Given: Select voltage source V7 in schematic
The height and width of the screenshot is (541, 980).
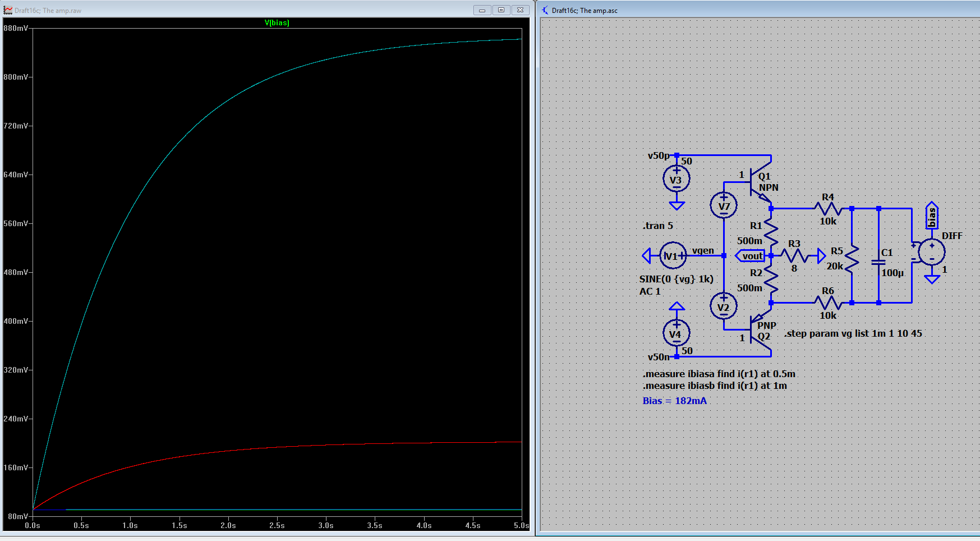Looking at the screenshot, I should 724,205.
